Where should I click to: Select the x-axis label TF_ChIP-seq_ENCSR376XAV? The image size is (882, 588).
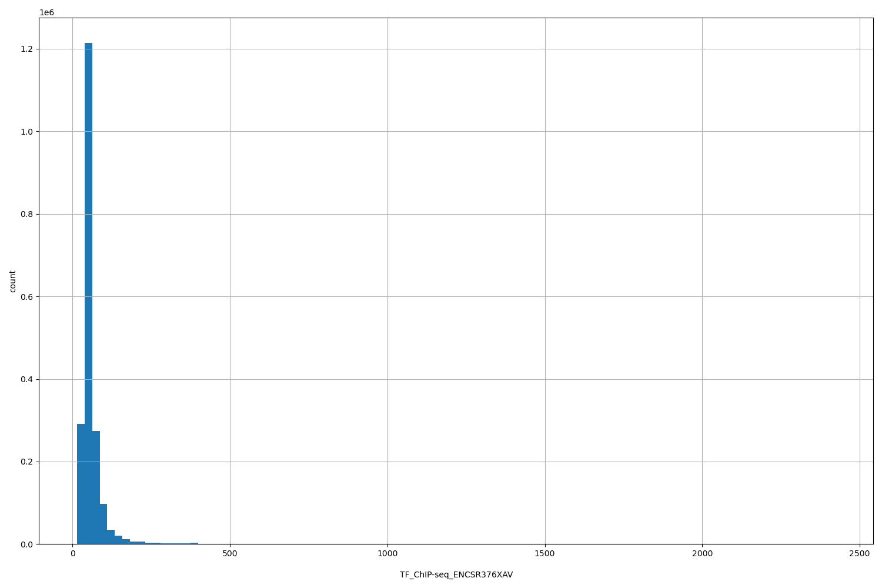[456, 574]
